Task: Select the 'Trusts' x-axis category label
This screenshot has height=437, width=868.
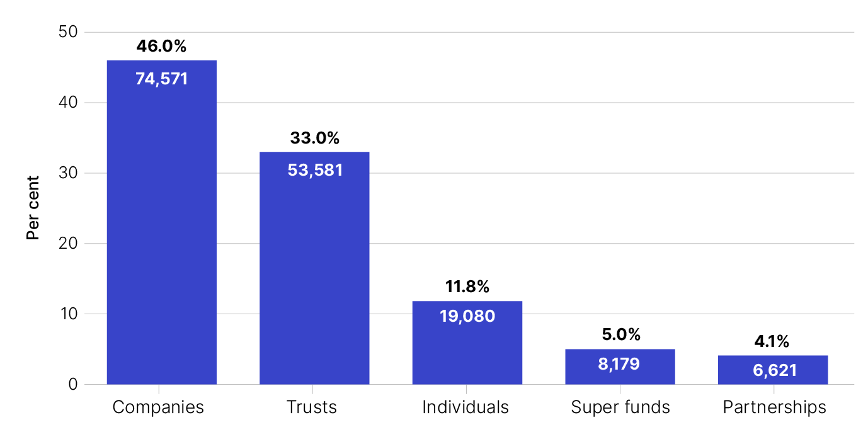Action: pyautogui.click(x=312, y=407)
